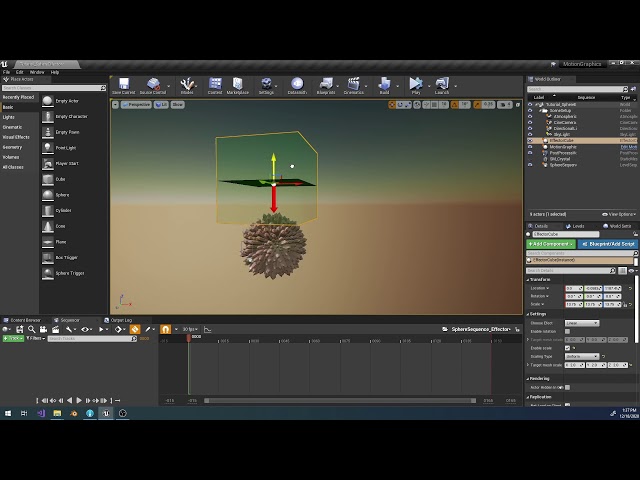This screenshot has width=640, height=480.
Task: Switch to the Levels tab
Action: pyautogui.click(x=576, y=226)
